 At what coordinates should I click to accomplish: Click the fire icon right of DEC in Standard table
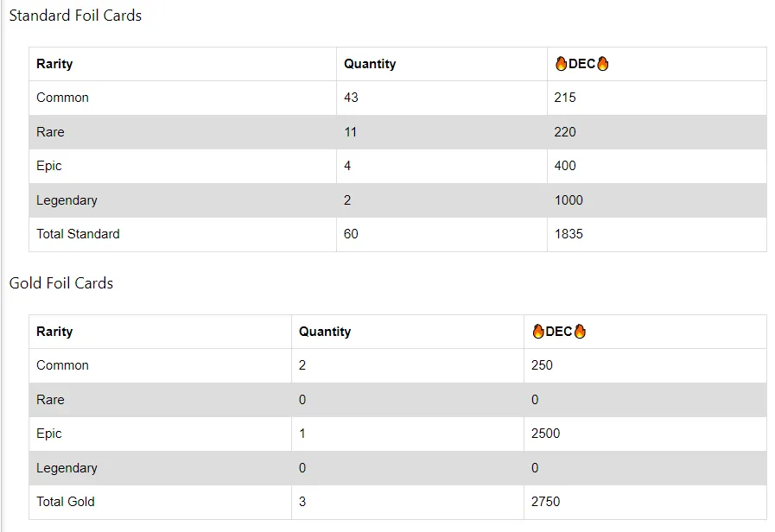point(602,64)
